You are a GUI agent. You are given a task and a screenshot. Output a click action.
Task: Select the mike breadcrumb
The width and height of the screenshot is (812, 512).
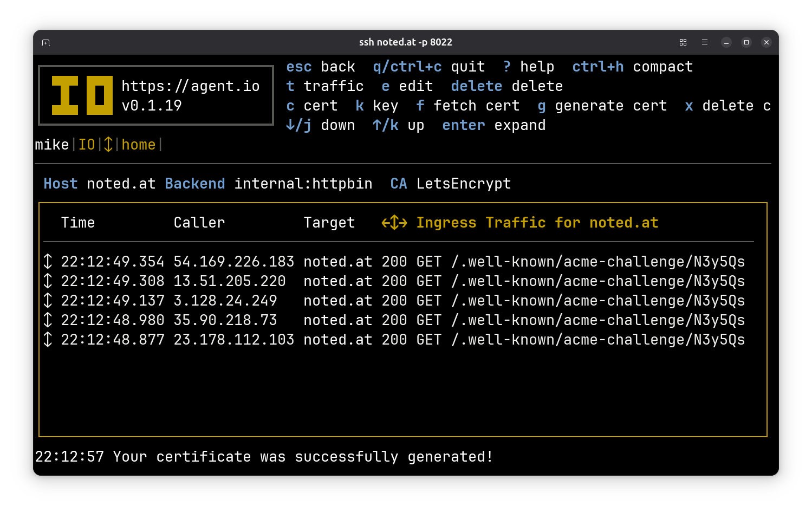pos(52,145)
